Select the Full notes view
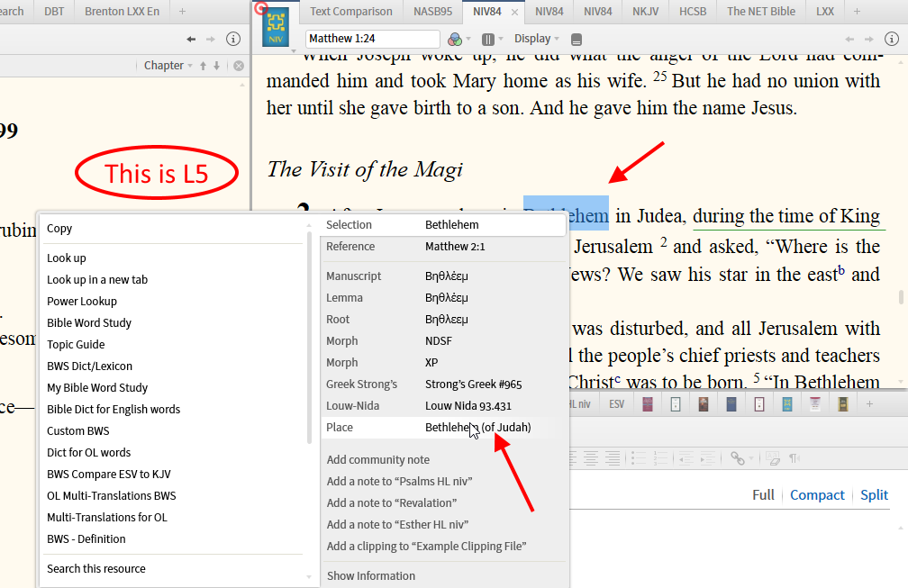This screenshot has height=588, width=908. [x=763, y=495]
